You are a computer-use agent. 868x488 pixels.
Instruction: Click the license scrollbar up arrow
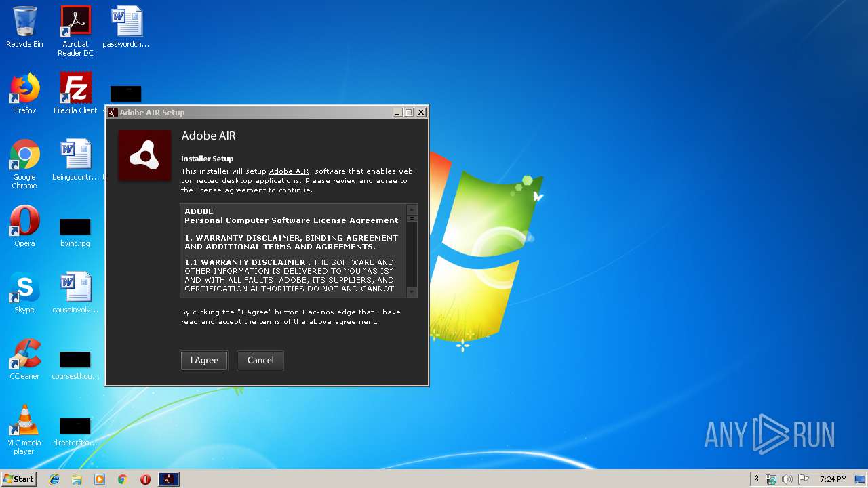(412, 209)
